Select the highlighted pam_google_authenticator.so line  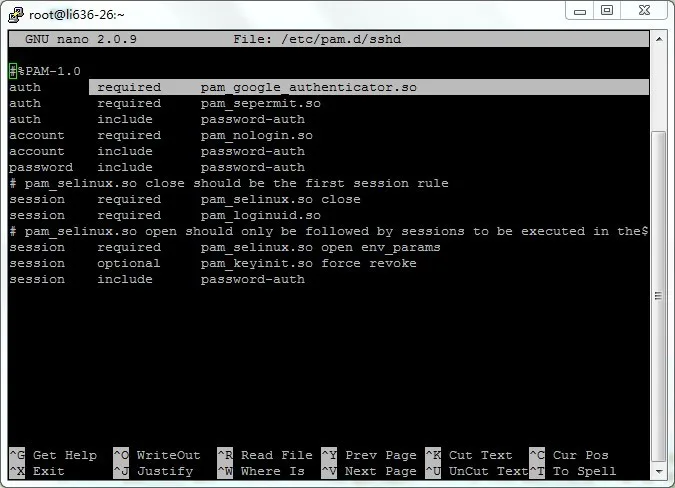point(329,87)
